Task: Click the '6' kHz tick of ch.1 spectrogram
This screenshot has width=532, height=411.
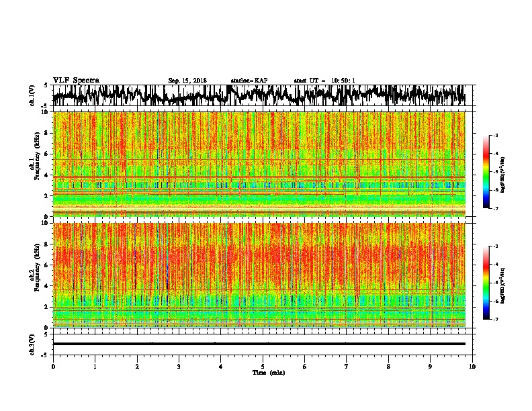Action: click(x=46, y=154)
